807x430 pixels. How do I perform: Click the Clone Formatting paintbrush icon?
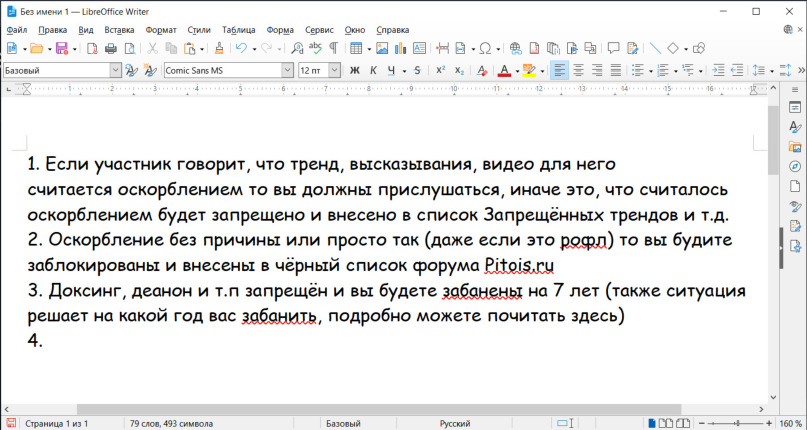tap(219, 48)
